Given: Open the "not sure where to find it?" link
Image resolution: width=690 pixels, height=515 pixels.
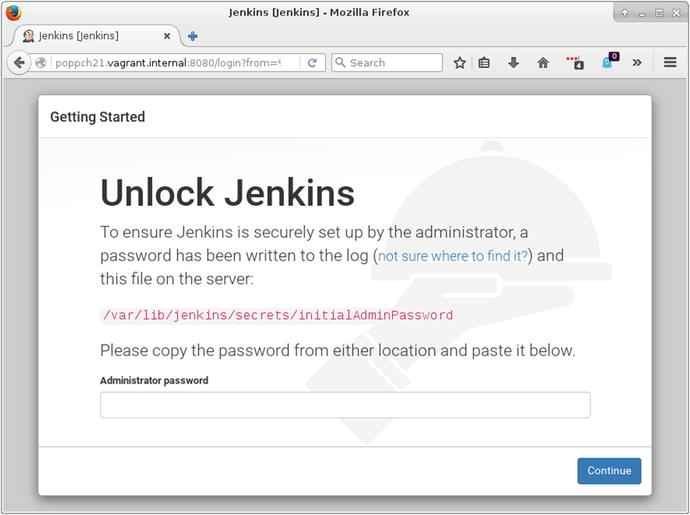Looking at the screenshot, I should [x=453, y=256].
